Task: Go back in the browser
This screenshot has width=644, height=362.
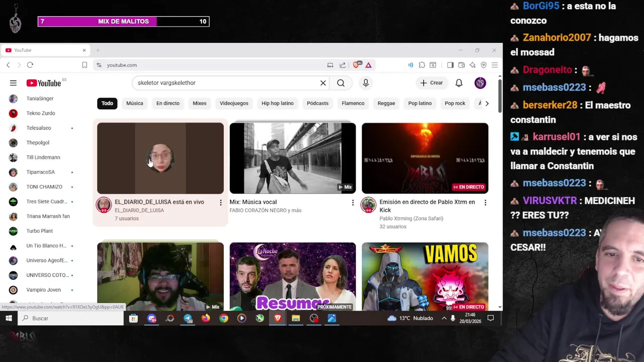Action: click(8, 65)
